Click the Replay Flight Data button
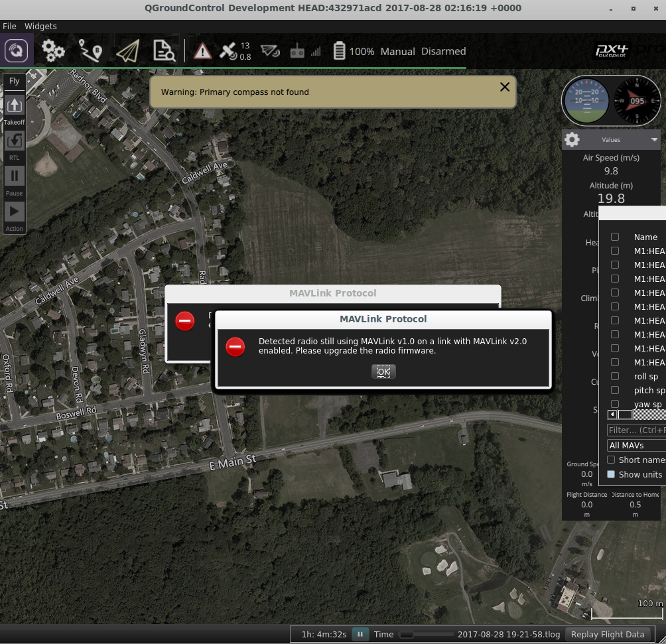666x644 pixels. tap(608, 634)
